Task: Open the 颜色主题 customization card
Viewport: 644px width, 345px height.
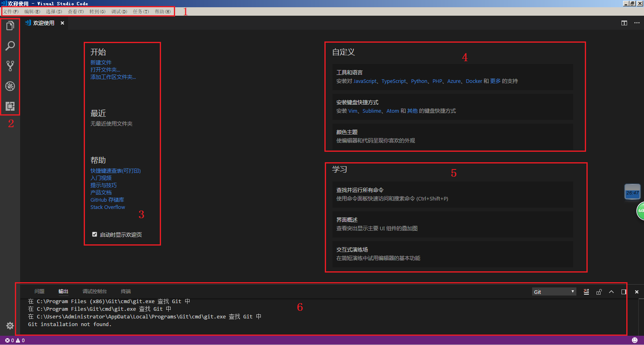Action: 452,136
